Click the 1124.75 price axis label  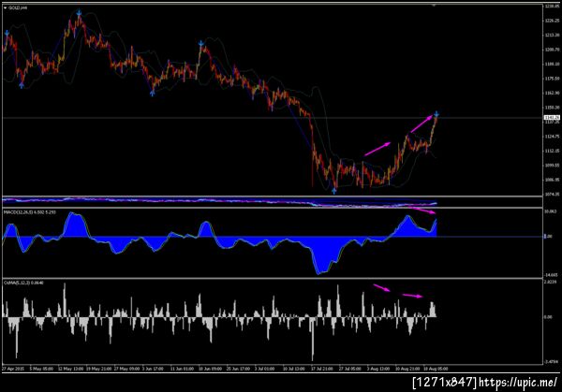[552, 137]
